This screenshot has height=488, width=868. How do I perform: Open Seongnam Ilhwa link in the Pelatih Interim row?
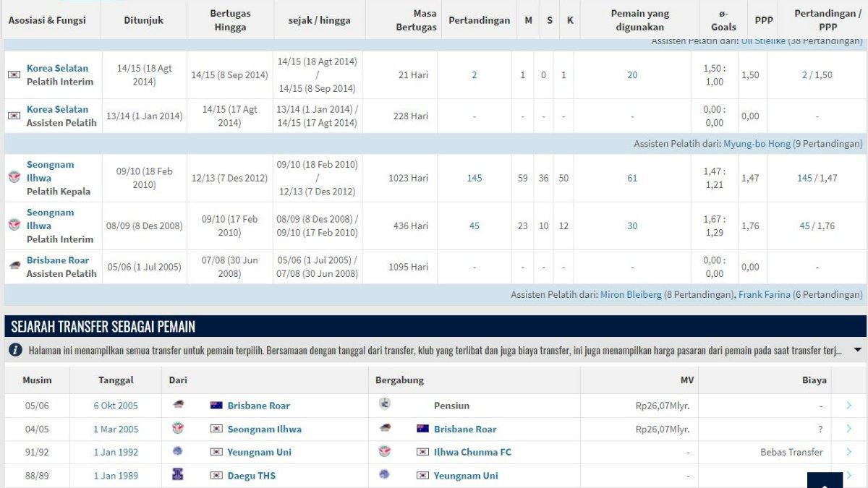[50, 219]
